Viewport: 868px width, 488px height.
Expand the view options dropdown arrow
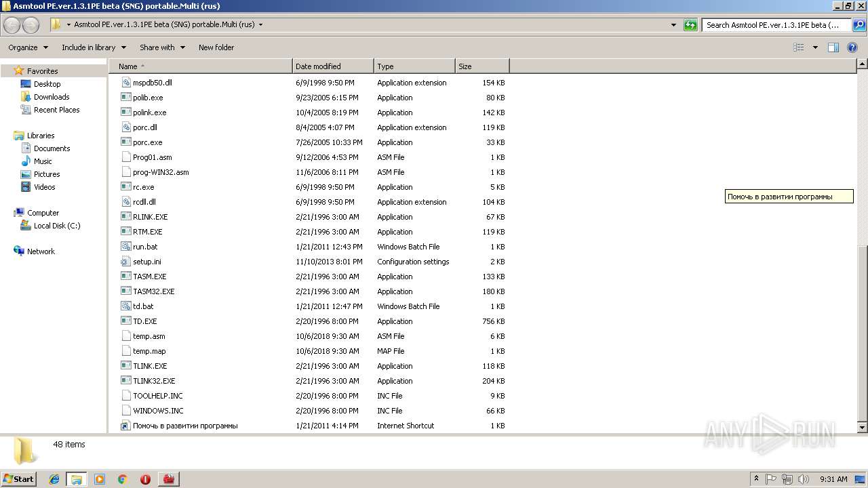coord(815,47)
